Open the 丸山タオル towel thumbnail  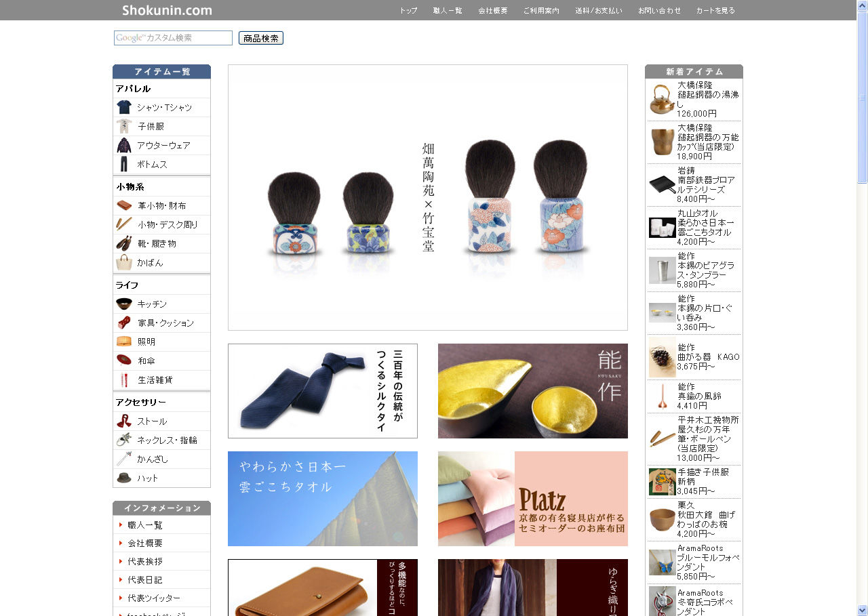pyautogui.click(x=663, y=228)
